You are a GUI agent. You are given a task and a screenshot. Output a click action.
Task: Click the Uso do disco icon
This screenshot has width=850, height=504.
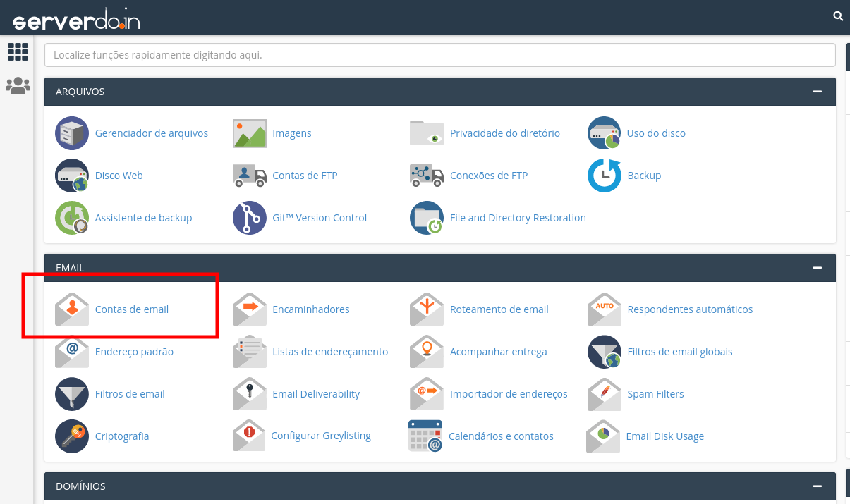pyautogui.click(x=605, y=133)
